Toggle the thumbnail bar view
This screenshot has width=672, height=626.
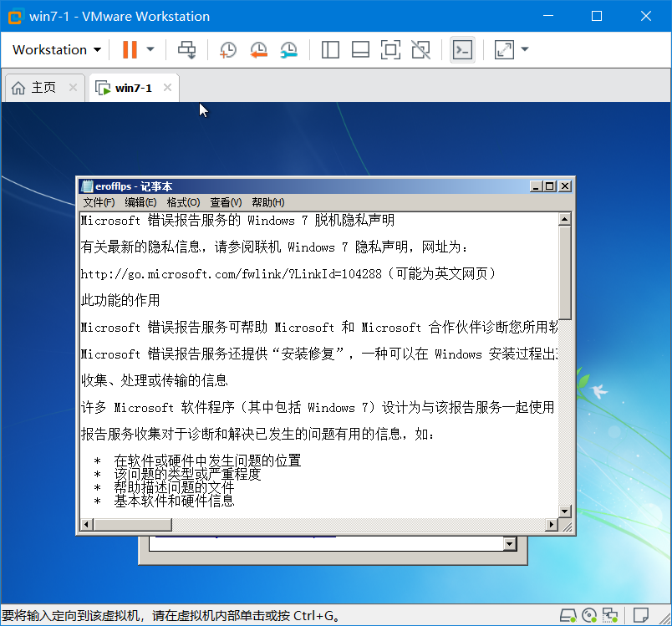pos(360,49)
